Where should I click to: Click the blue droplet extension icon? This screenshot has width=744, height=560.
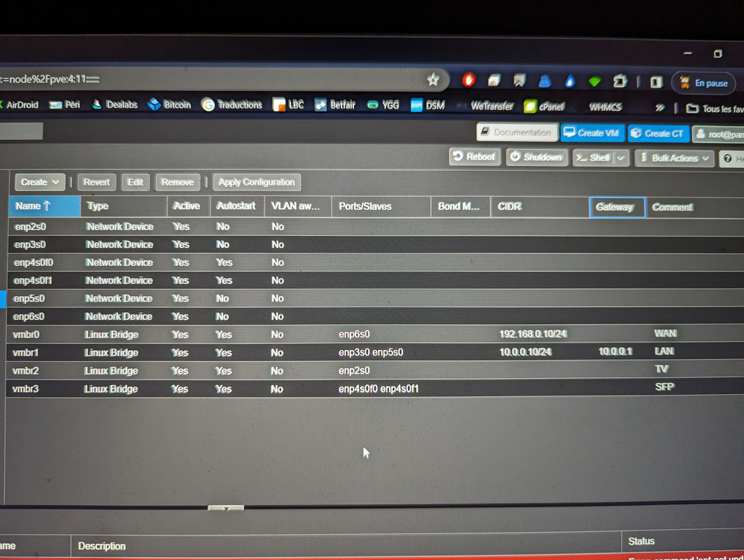coord(570,81)
